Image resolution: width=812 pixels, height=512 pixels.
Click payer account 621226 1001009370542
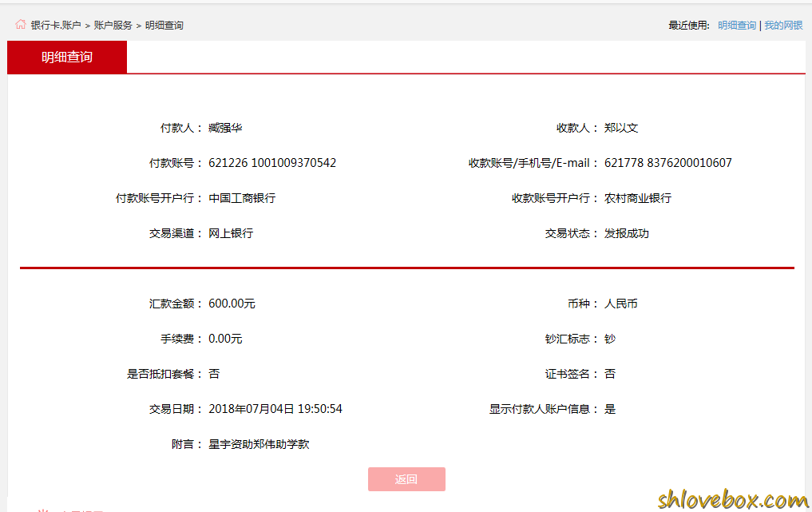click(272, 163)
